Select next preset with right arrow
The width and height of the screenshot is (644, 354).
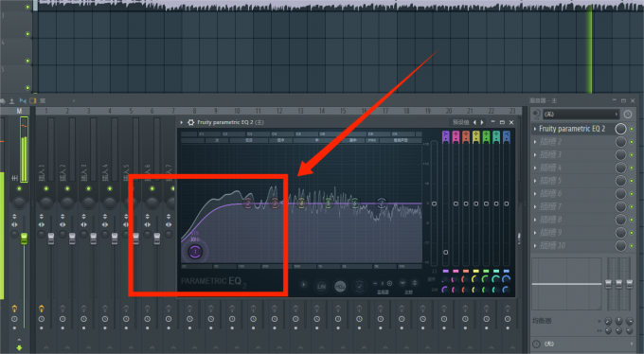[482, 122]
